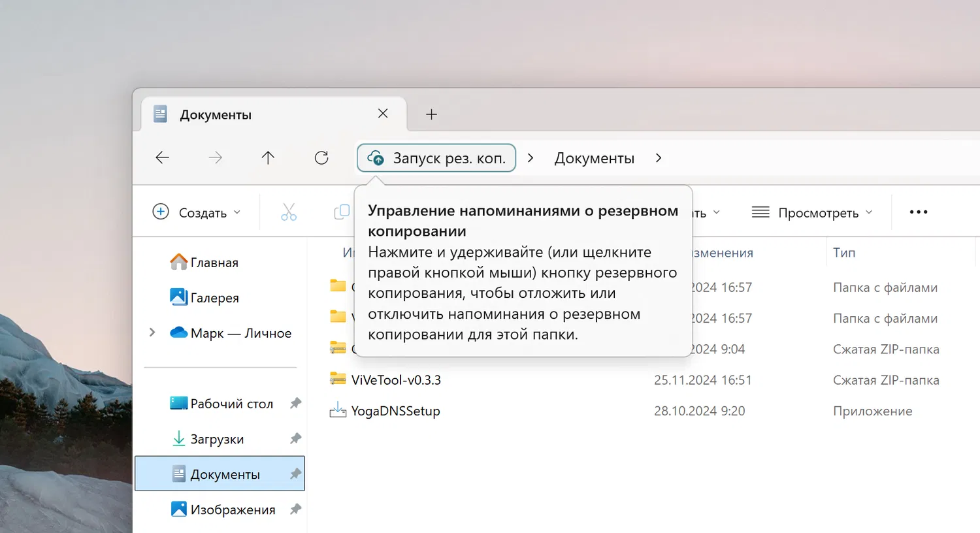Click the Forward navigation arrow
Screen dimensions: 980x533
[x=216, y=157]
